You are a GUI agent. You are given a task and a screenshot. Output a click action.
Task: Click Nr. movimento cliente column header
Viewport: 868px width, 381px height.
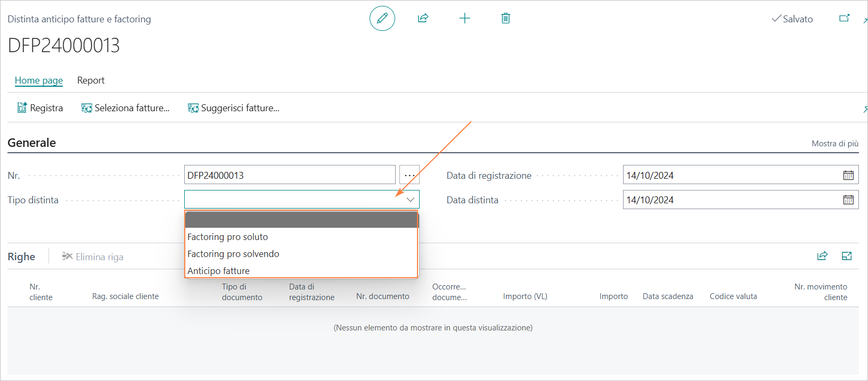(x=821, y=292)
